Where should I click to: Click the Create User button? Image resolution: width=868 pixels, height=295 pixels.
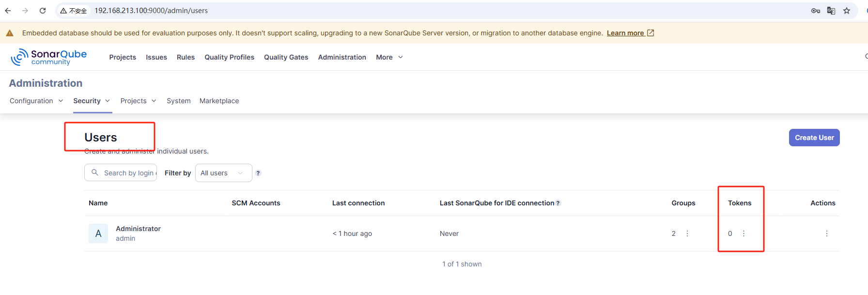tap(814, 138)
